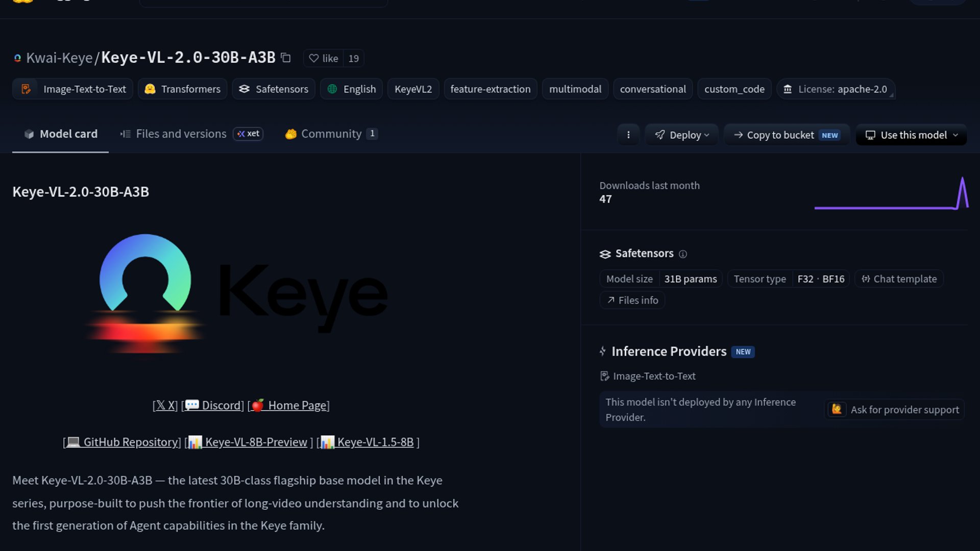The width and height of the screenshot is (980, 551).
Task: Open the Home Page link
Action: coord(288,406)
